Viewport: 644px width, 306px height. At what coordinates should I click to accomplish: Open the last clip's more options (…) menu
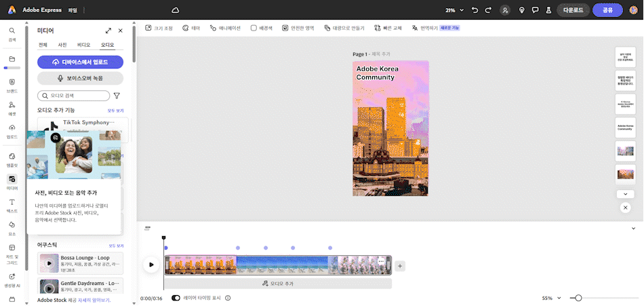pyautogui.click(x=381, y=262)
